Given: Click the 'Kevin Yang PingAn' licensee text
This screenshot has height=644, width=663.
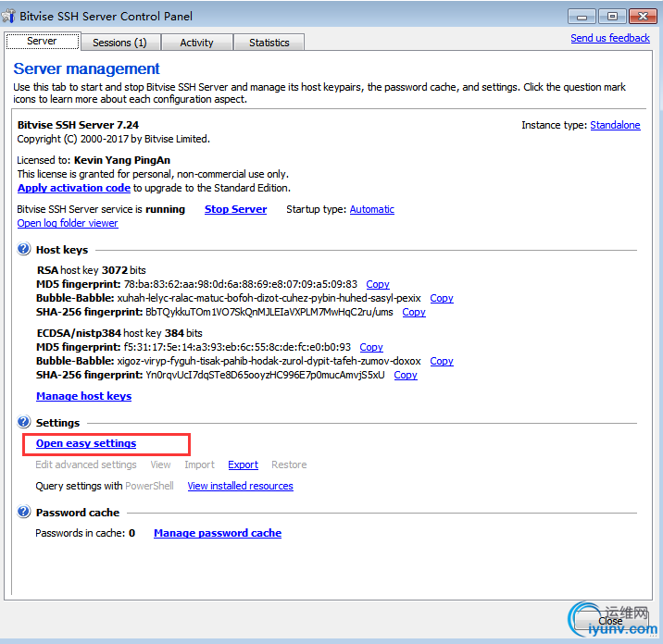Looking at the screenshot, I should click(122, 160).
